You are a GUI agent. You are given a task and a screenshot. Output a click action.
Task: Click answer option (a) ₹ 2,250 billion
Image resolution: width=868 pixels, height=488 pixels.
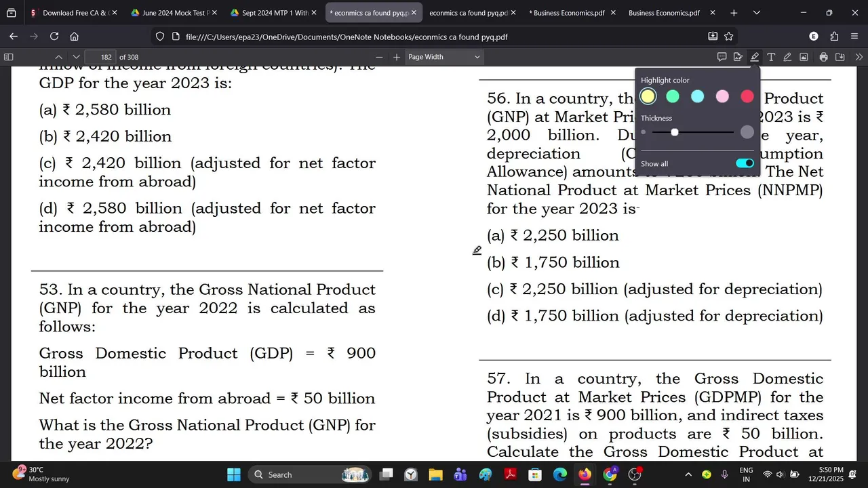click(553, 235)
